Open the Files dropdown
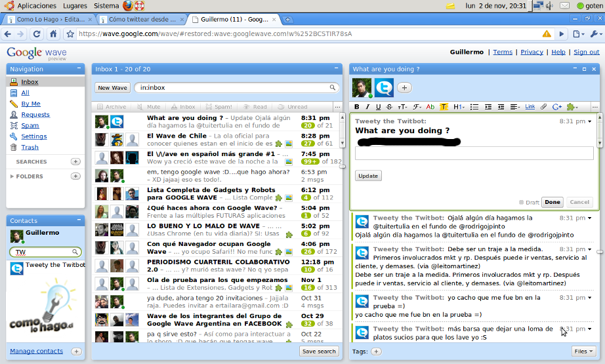 coord(583,352)
